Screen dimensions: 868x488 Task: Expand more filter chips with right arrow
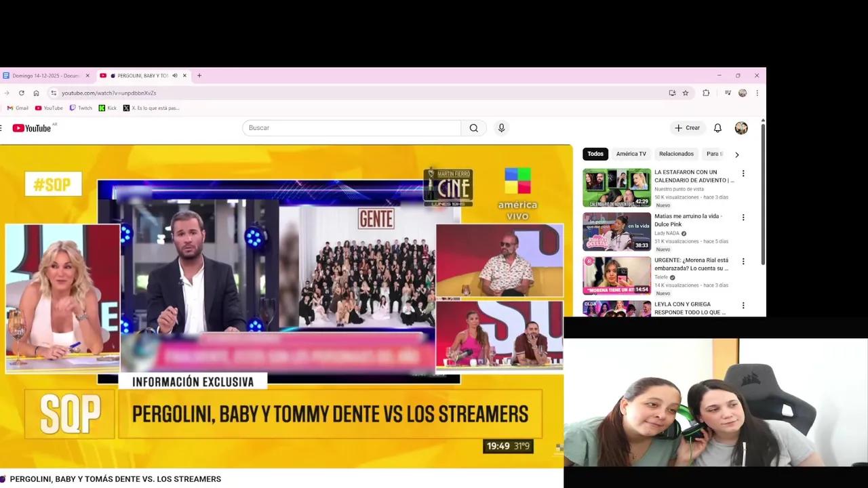point(737,155)
